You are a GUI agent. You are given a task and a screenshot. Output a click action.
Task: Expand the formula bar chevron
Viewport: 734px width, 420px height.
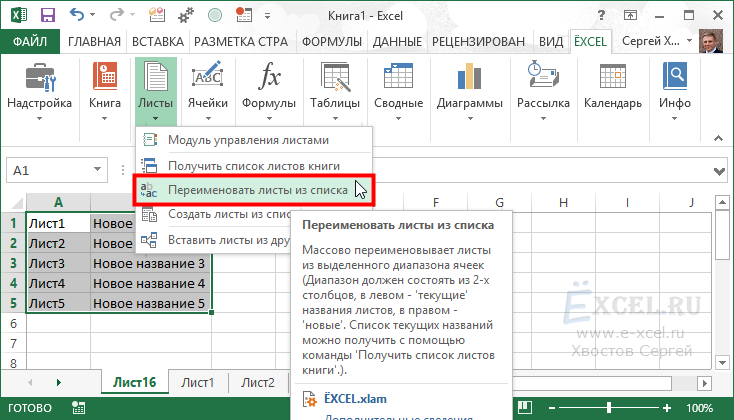coord(719,171)
